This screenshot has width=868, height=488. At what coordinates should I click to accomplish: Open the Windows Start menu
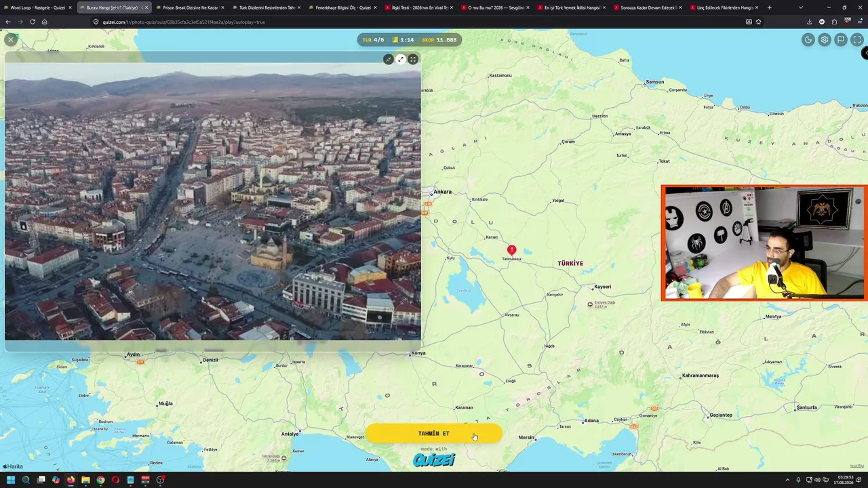pos(11,480)
